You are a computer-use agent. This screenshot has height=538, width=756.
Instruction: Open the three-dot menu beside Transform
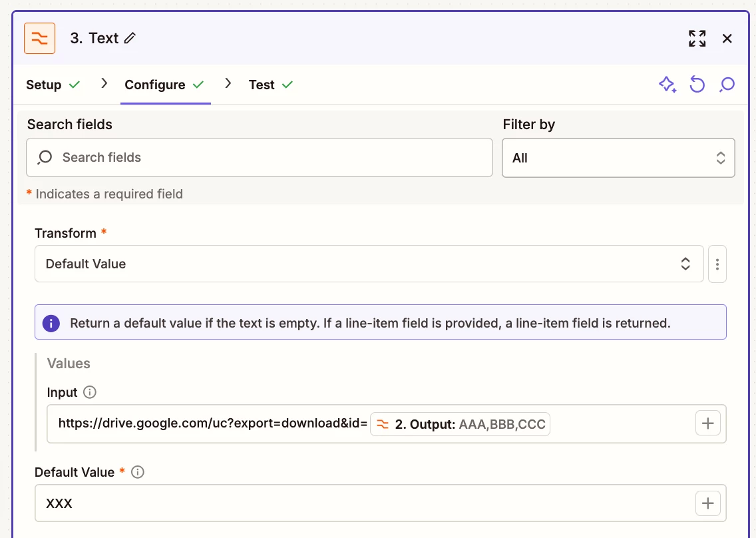[717, 264]
